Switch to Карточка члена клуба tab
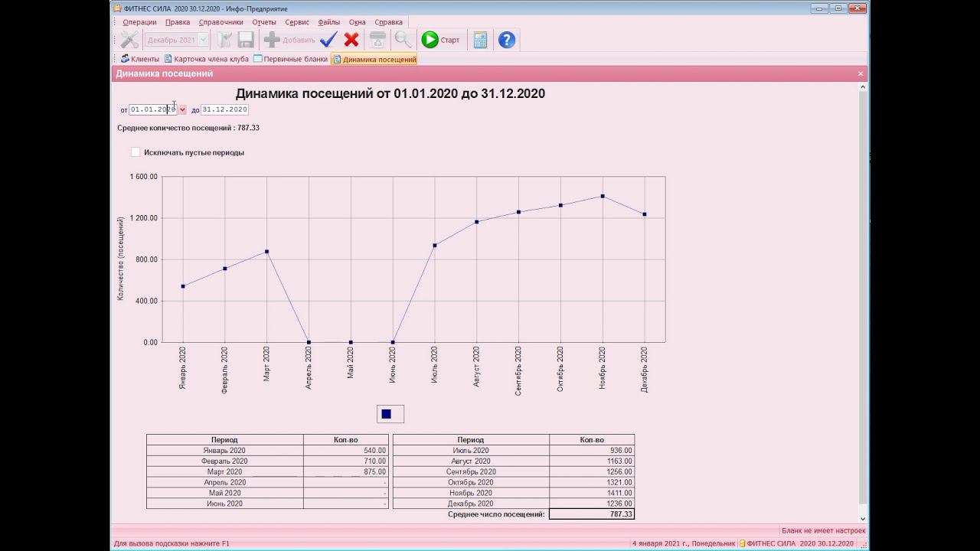This screenshot has width=980, height=551. [x=206, y=59]
